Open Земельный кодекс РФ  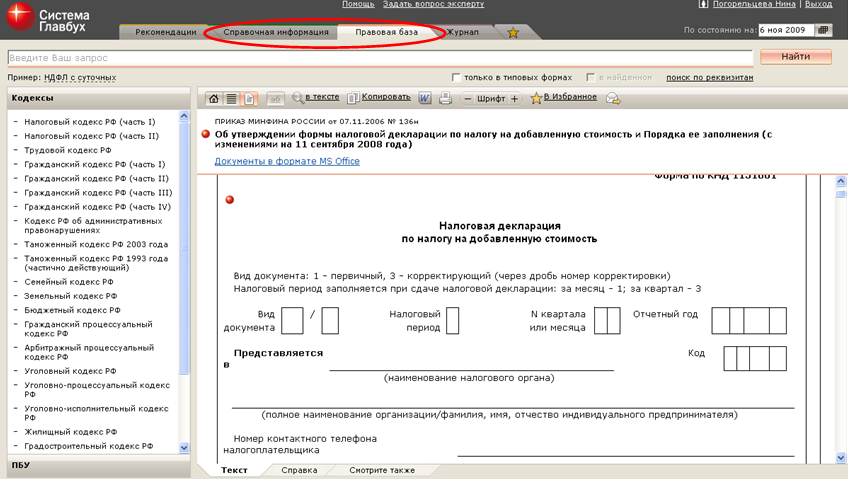tap(70, 296)
